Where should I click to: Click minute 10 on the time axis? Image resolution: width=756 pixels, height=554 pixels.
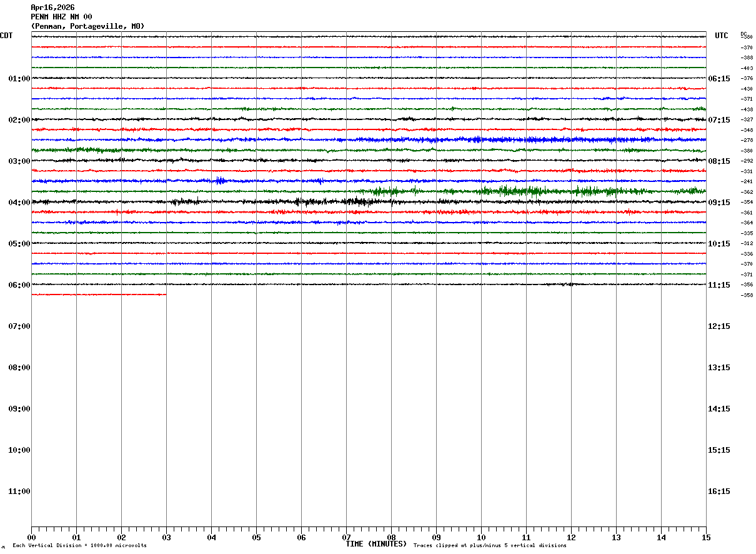(x=481, y=538)
